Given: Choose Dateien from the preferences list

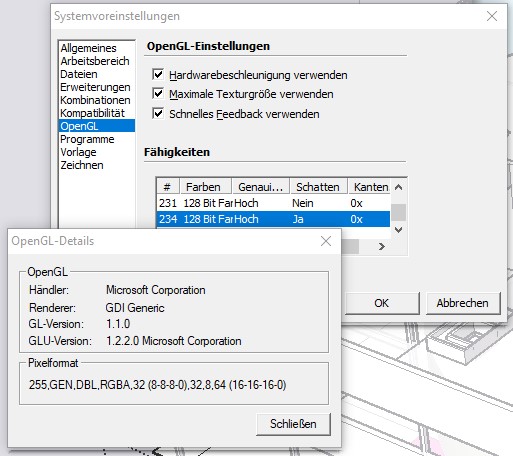Looking at the screenshot, I should (79, 74).
